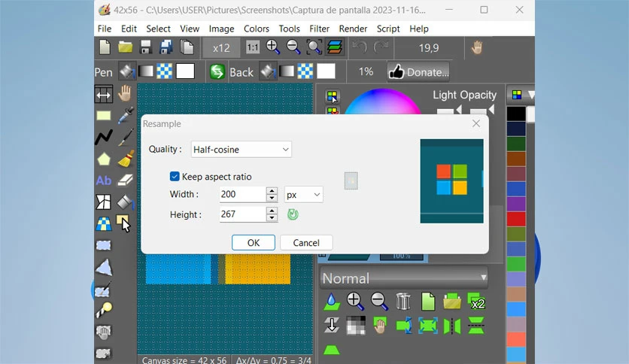Screen dimensions: 629x364
Task: Set zoom to 1:1 actual size
Action: click(252, 47)
